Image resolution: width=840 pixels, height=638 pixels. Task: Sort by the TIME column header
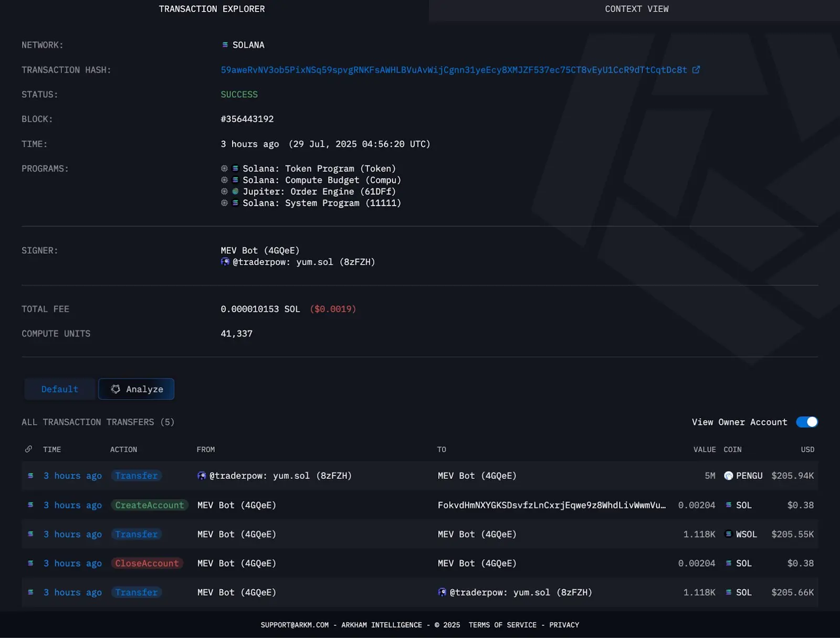[x=52, y=449]
